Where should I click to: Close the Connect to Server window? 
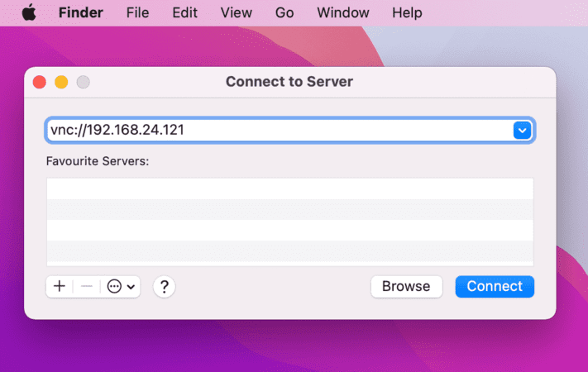pos(40,82)
